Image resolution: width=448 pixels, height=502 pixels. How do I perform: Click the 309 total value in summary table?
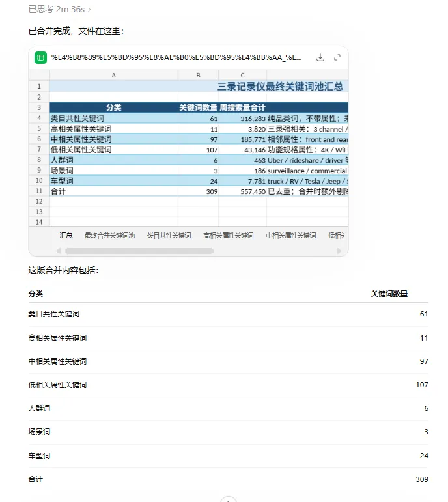[422, 479]
